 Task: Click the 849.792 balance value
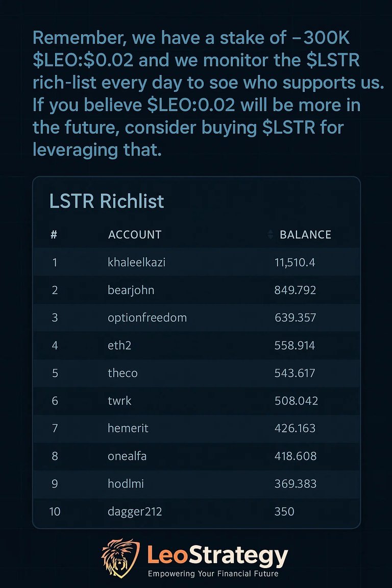[295, 290]
